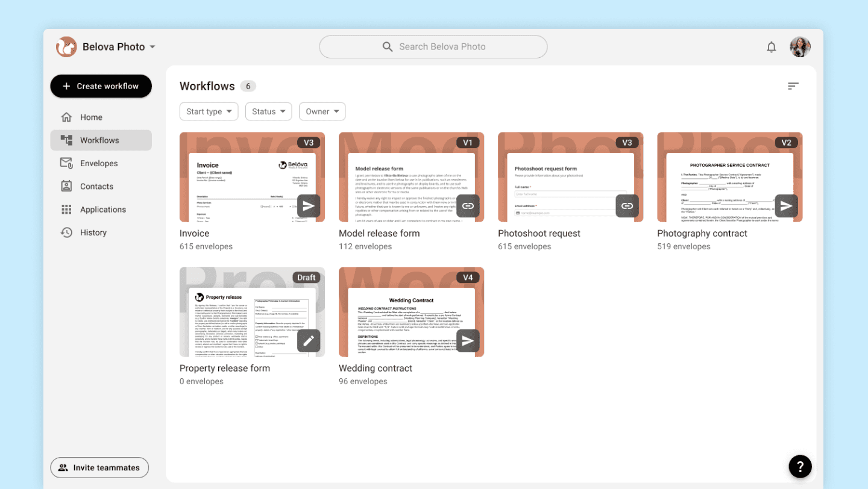Open Contacts in the sidebar
868x489 pixels.
click(101, 187)
